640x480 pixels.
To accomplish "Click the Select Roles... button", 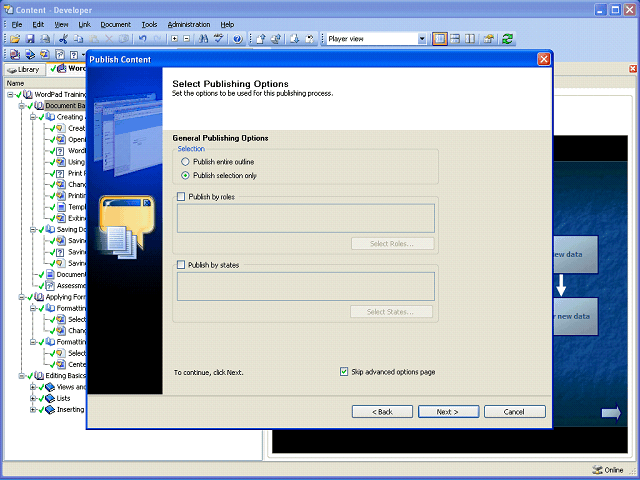I will (x=392, y=244).
